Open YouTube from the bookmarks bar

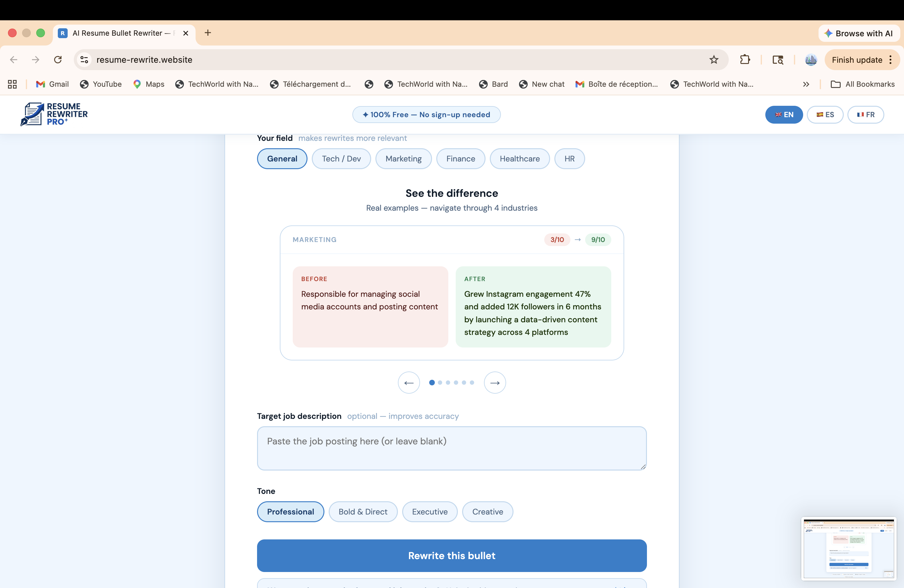point(101,84)
